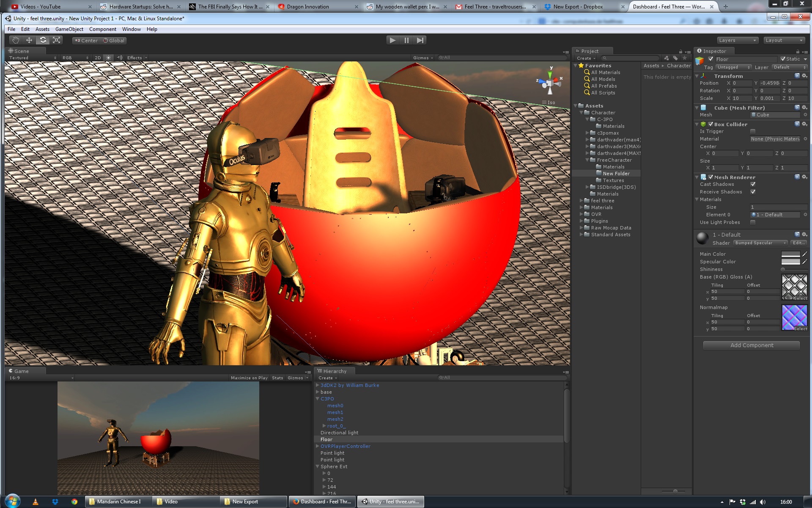Click the Main Color swatch
This screenshot has width=812, height=508.
[790, 254]
